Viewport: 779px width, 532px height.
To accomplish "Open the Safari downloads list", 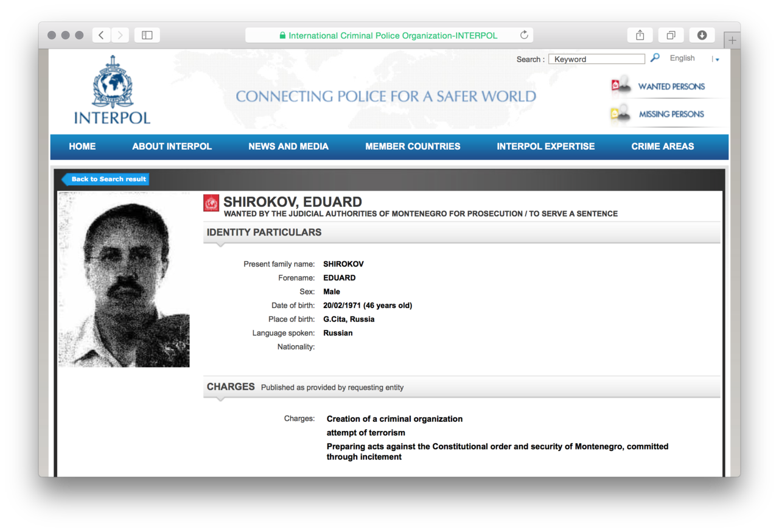I will coord(702,35).
